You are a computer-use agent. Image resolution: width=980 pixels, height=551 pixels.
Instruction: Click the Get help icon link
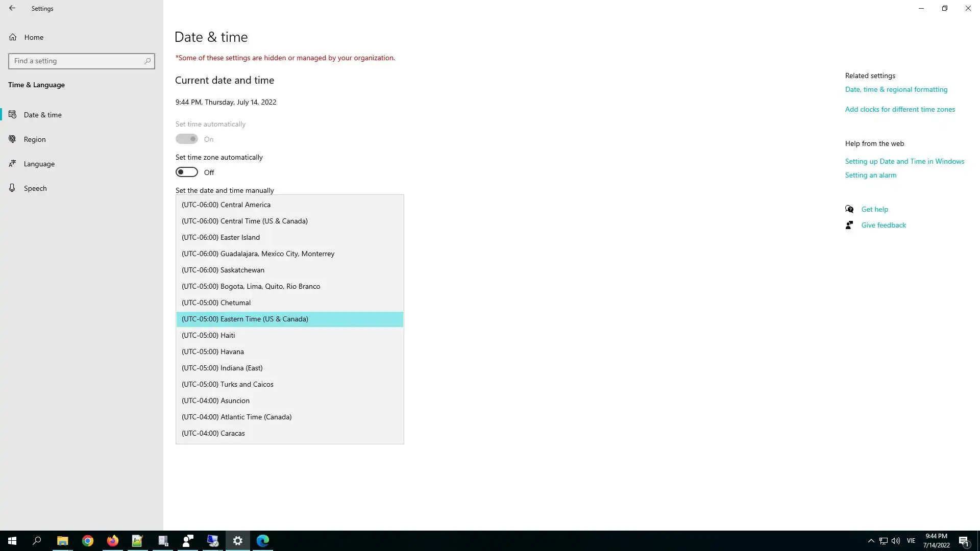(x=849, y=209)
